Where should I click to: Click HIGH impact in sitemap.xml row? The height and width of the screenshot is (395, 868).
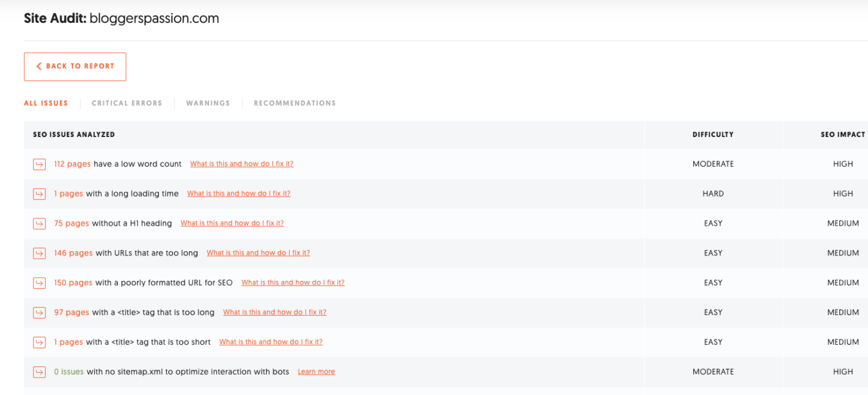click(x=843, y=372)
